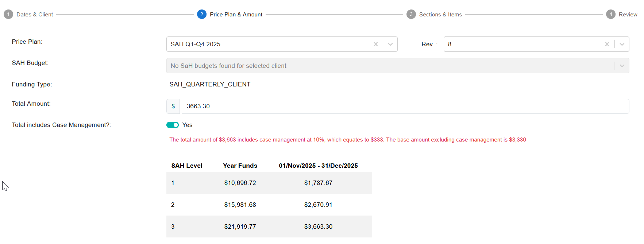Go to Dates & Client step
Screen dimensions: 644x244
35,15
